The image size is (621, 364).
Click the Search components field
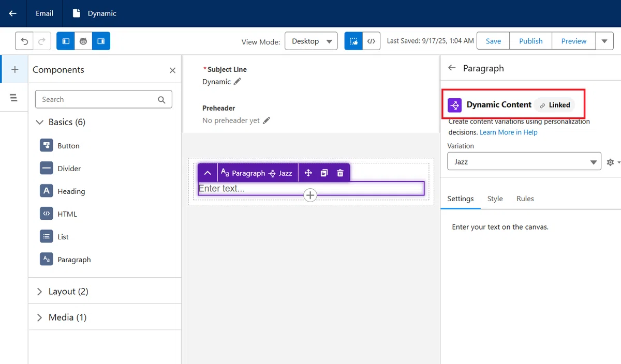[x=103, y=99]
